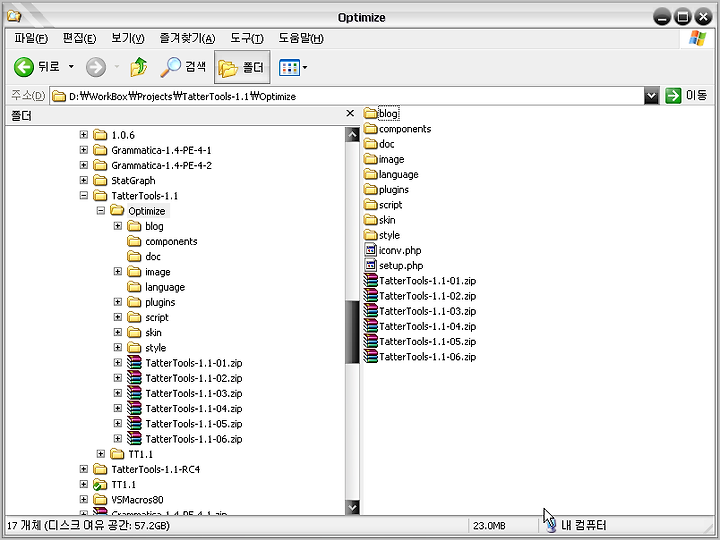This screenshot has width=720, height=540.
Task: Click the folder tree scrollbar up arrow
Action: click(353, 135)
